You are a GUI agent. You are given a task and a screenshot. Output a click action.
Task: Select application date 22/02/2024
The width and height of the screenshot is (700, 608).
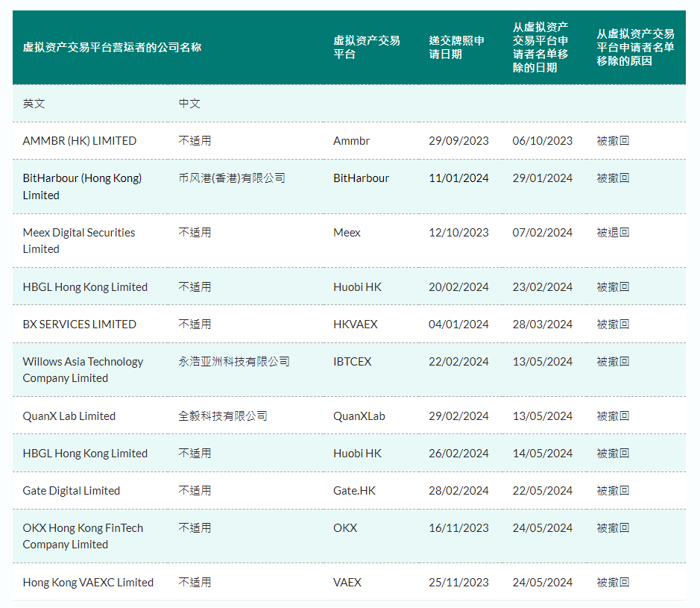point(458,361)
